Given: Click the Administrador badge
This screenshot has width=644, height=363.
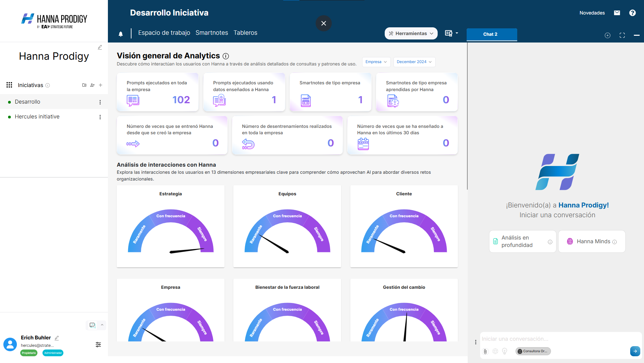Looking at the screenshot, I should click(53, 353).
